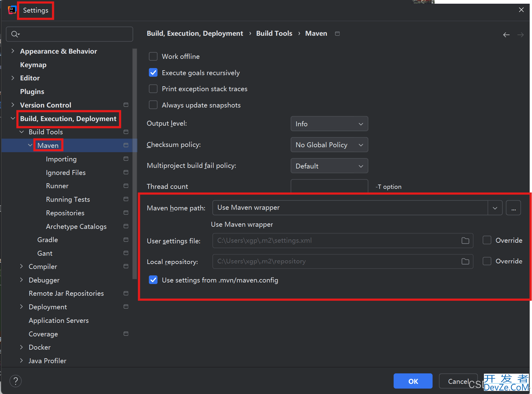The image size is (532, 394).
Task: Click project-level icon on Maven tree row
Action: 126,145
